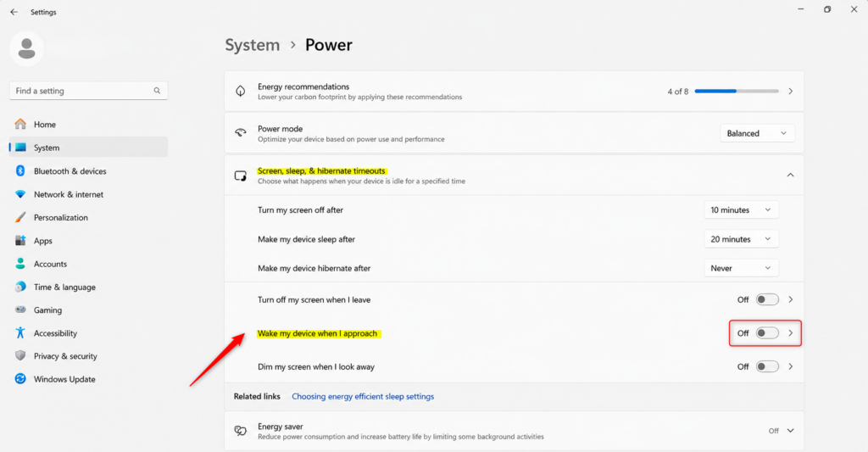Click the Energy recommendations progress bar

tap(737, 91)
